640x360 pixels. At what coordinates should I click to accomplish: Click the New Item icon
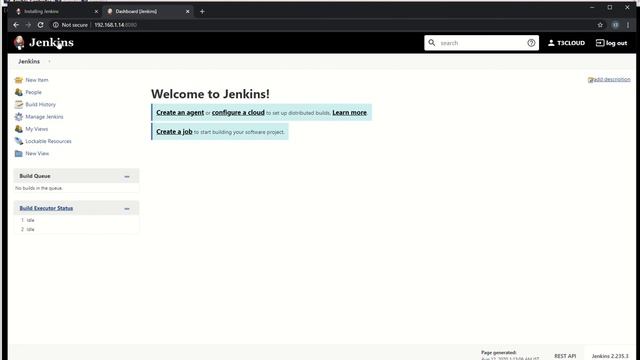pyautogui.click(x=19, y=80)
